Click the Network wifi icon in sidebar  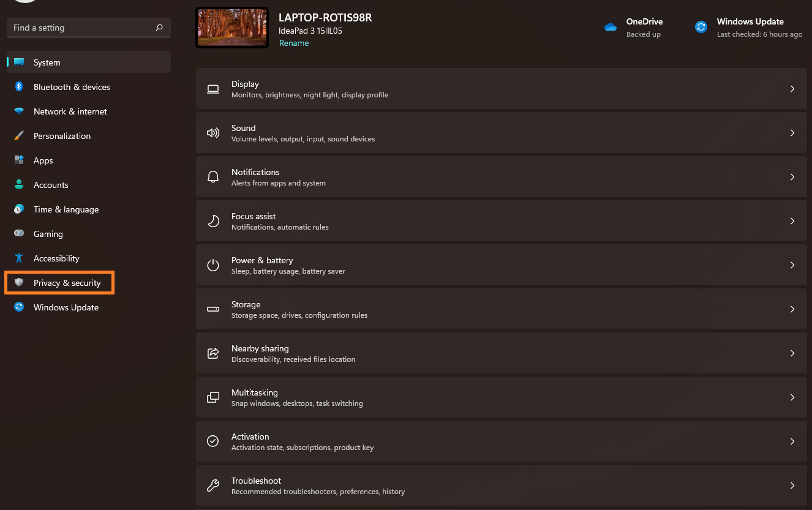[19, 111]
